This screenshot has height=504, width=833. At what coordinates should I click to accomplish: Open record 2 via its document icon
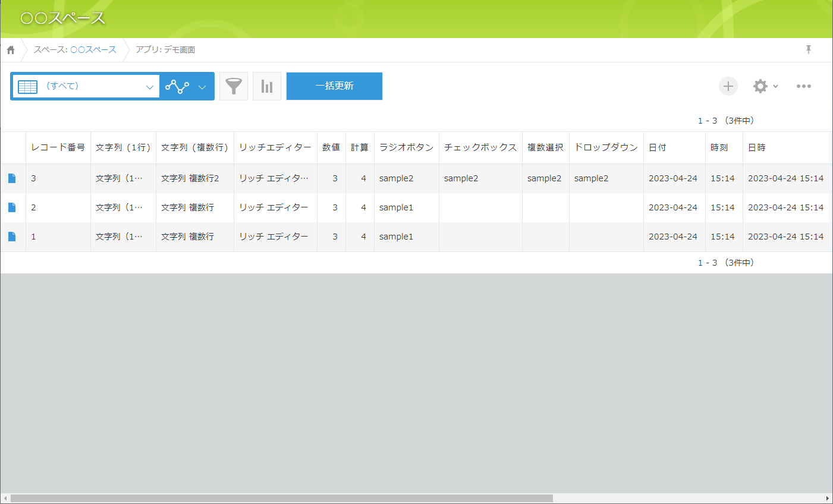tap(13, 207)
